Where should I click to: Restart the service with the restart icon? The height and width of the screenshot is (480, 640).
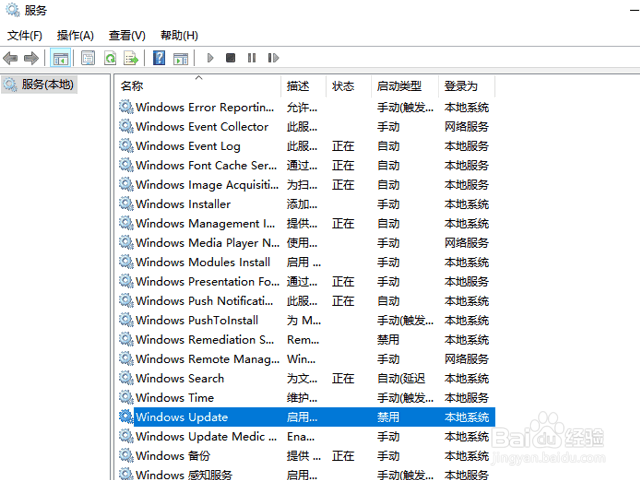pos(273,58)
